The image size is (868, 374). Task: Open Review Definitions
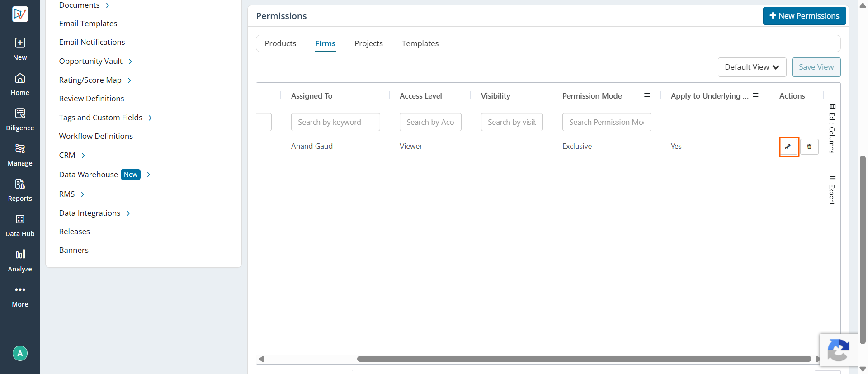[x=91, y=99]
